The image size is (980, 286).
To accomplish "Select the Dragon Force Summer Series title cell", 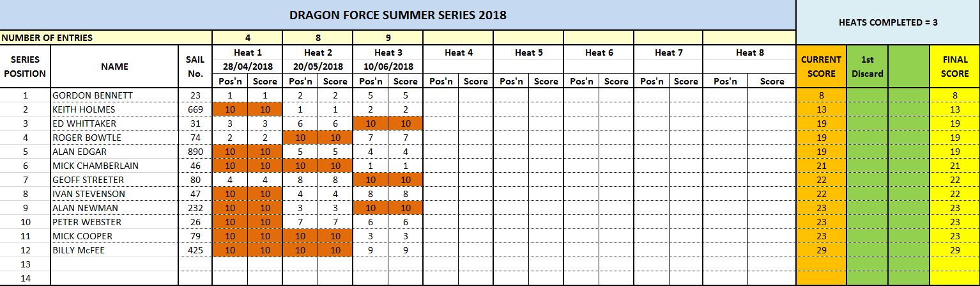I will pyautogui.click(x=398, y=15).
